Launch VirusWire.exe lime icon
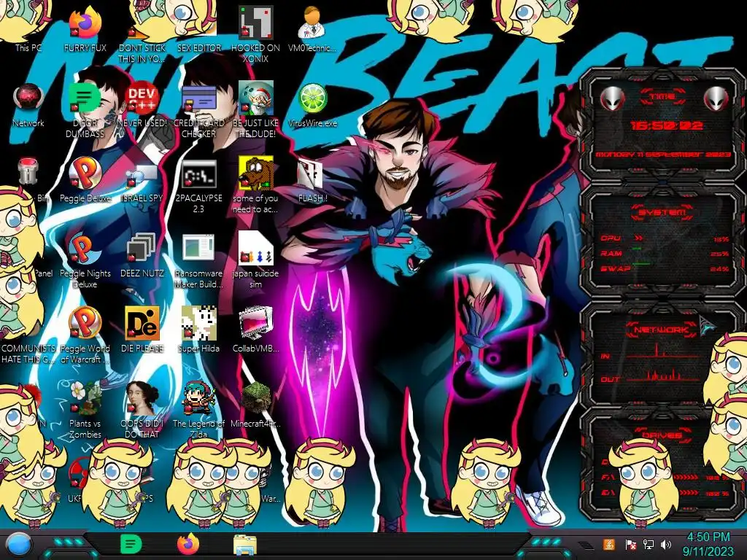The width and height of the screenshot is (747, 560). point(312,105)
